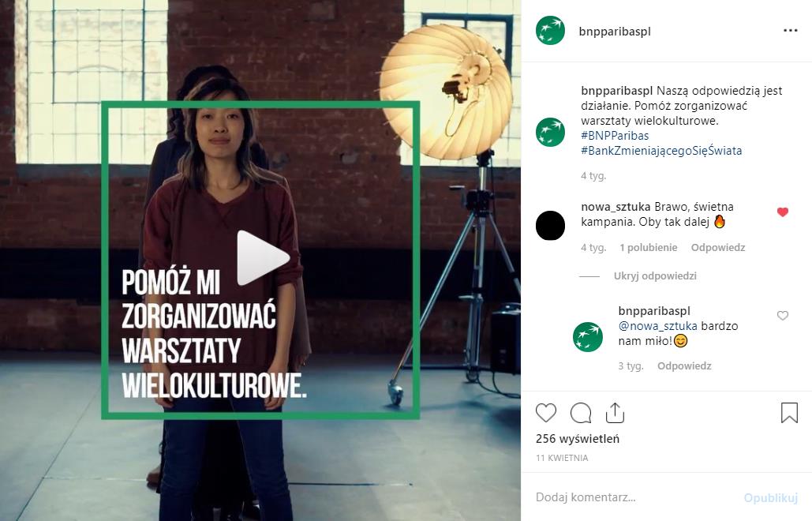The height and width of the screenshot is (521, 812).
Task: Click the Opublikuj button
Action: tap(770, 497)
